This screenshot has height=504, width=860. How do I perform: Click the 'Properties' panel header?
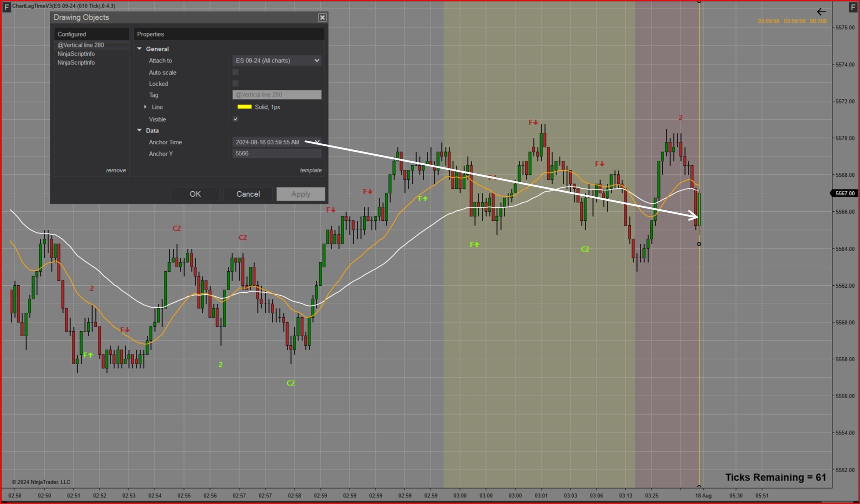click(x=229, y=34)
